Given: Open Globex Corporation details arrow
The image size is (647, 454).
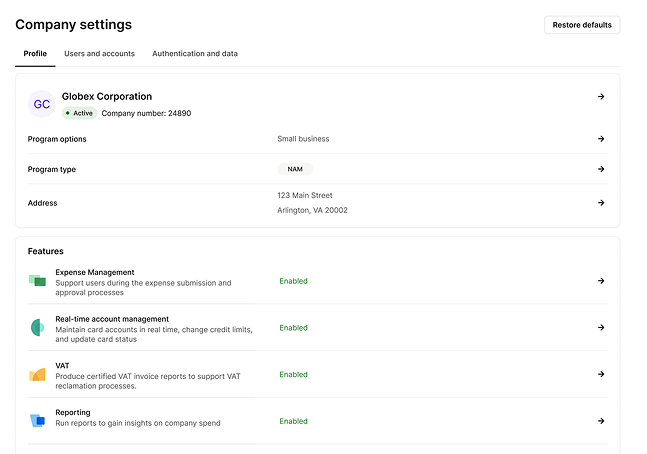Looking at the screenshot, I should pos(601,97).
